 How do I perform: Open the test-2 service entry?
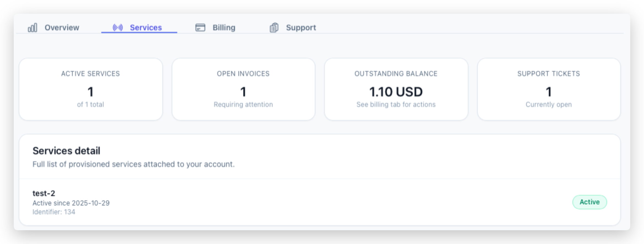click(x=44, y=193)
